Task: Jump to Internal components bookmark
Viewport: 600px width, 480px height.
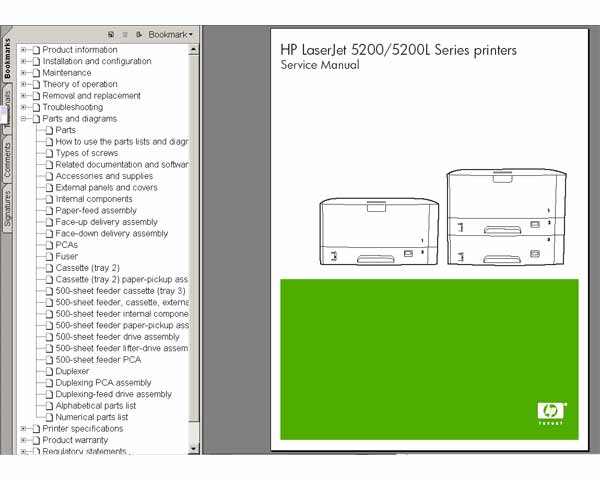Action: click(94, 199)
